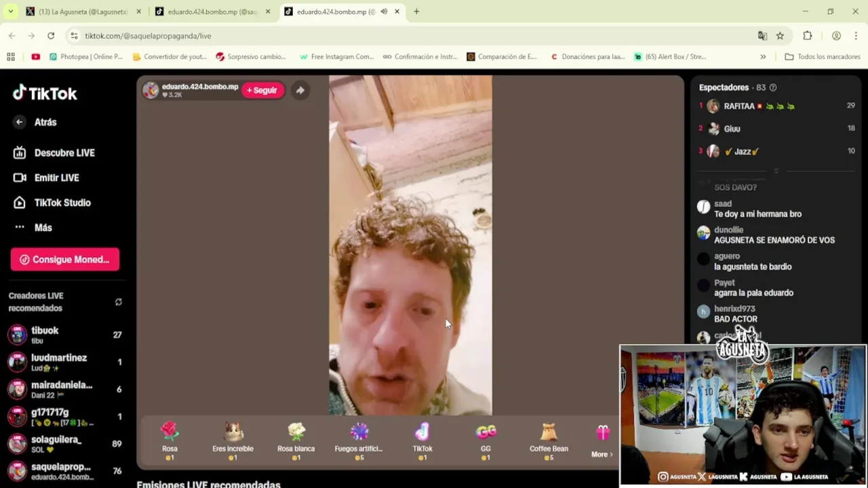Reload the page
868x488 pixels.
(x=51, y=36)
